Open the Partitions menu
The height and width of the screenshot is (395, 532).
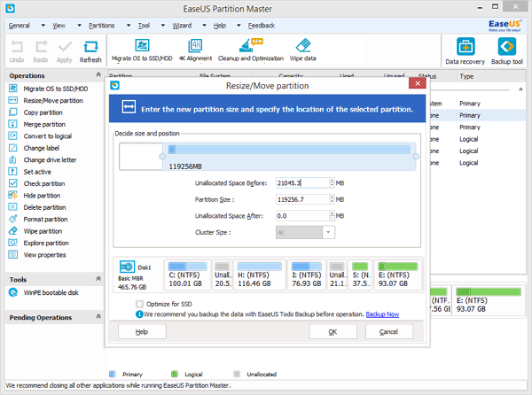click(x=101, y=26)
